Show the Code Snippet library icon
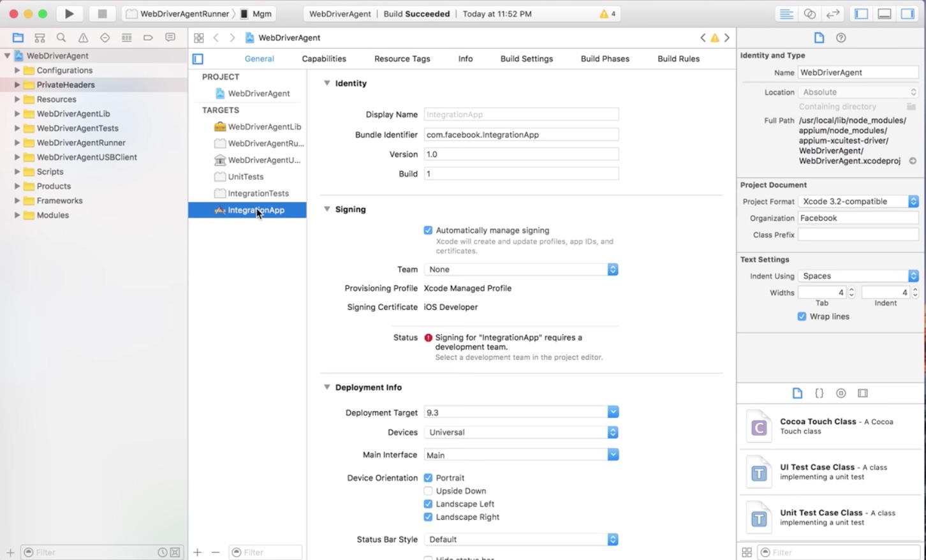The width and height of the screenshot is (926, 560). 819,393
